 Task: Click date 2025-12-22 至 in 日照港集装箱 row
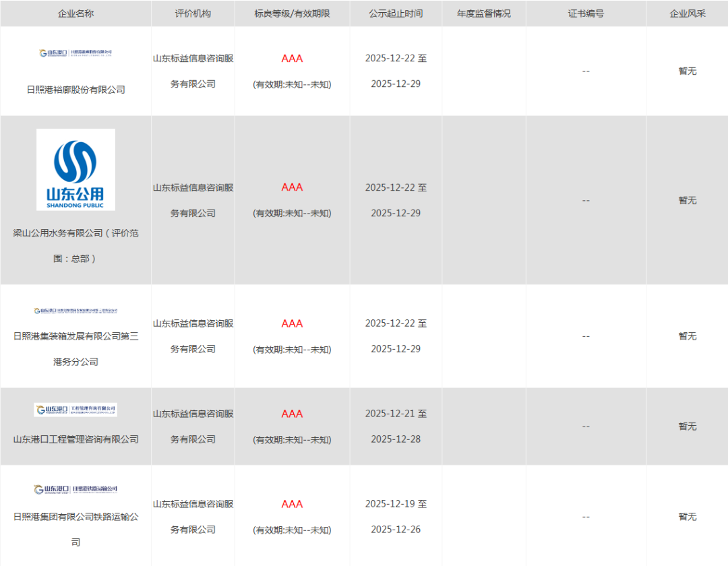(x=396, y=323)
